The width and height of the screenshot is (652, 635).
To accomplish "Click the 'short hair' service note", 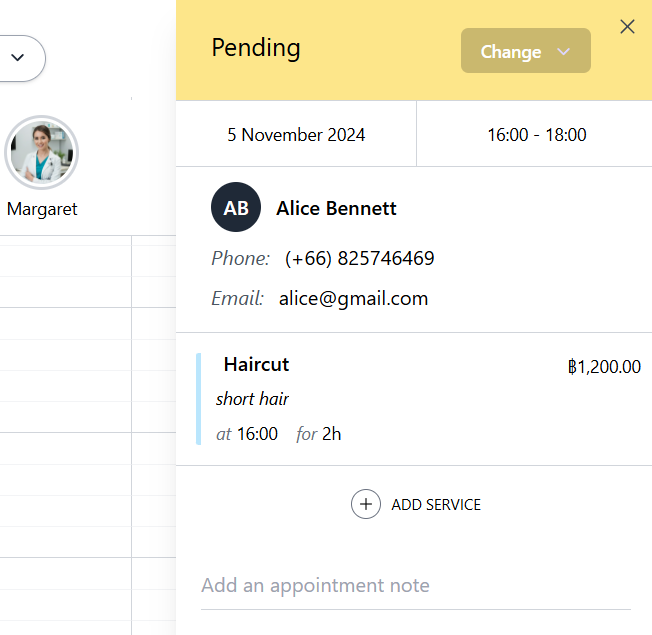I will point(252,399).
